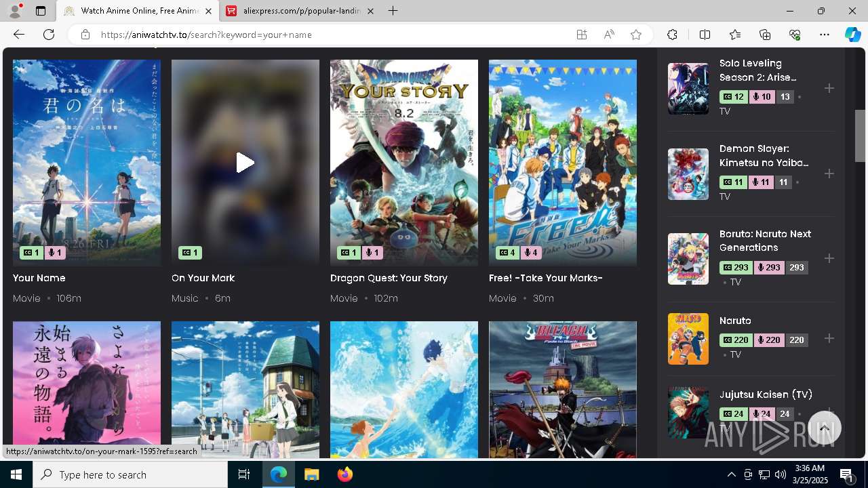Open Dragon Quest: Your Story poster

click(404, 163)
